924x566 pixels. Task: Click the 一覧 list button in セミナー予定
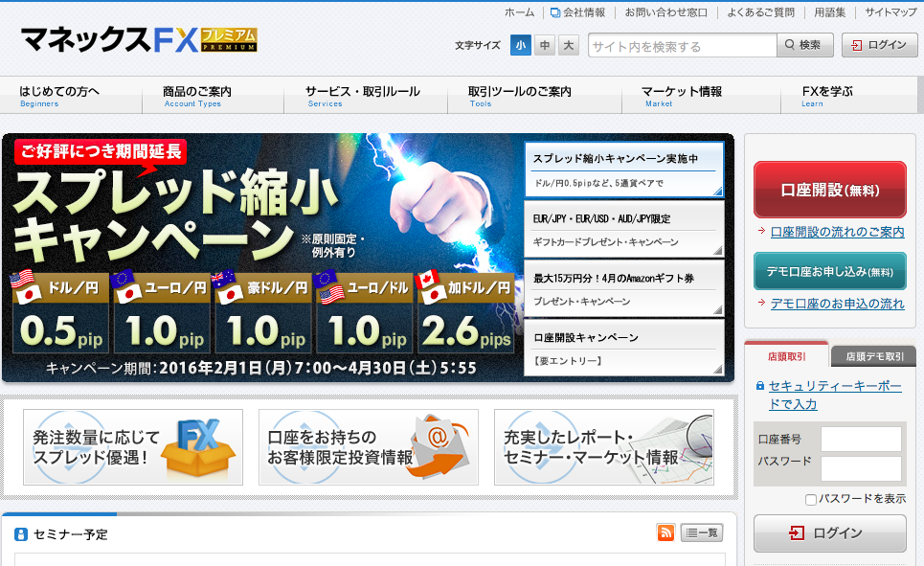click(x=701, y=532)
